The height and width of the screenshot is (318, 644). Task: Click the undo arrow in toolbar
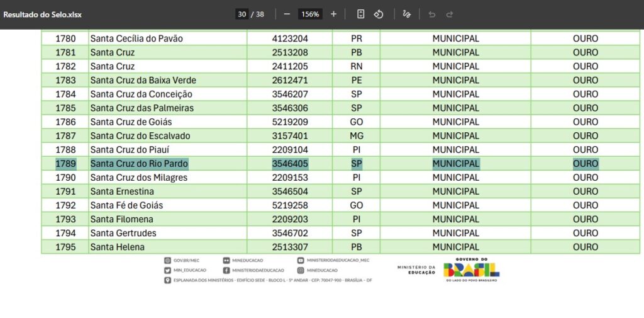[431, 14]
